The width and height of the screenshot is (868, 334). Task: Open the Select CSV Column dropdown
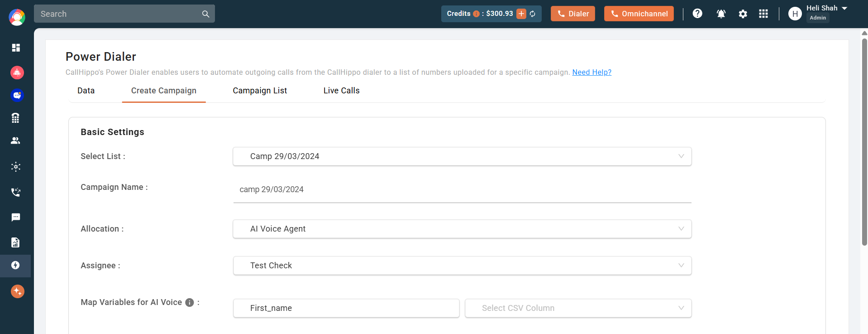(x=578, y=308)
